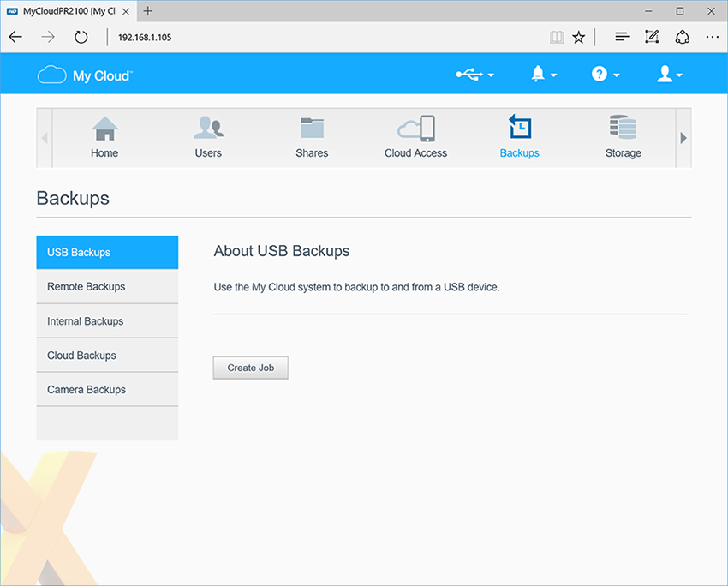This screenshot has height=586, width=728.
Task: Expand the alerts dropdown arrow
Action: pos(553,75)
